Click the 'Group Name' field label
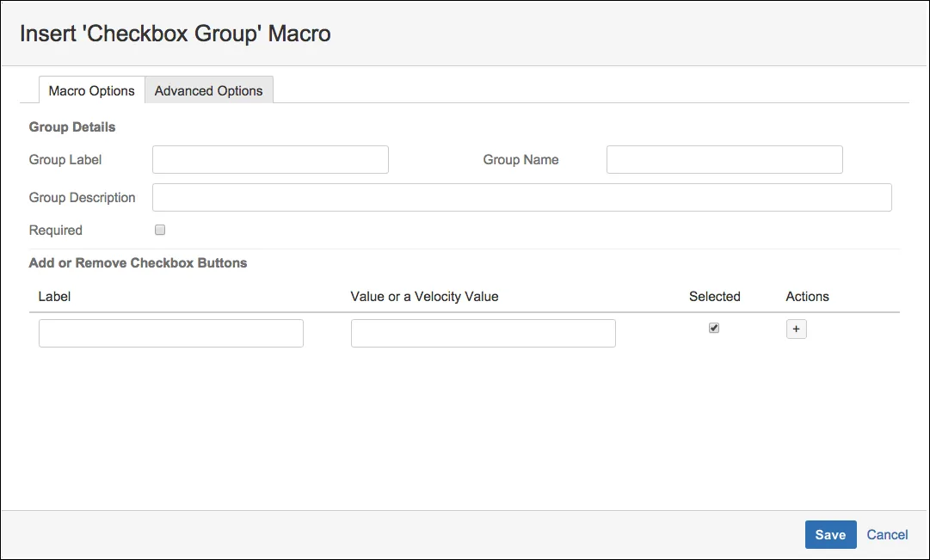This screenshot has width=930, height=560. (520, 160)
